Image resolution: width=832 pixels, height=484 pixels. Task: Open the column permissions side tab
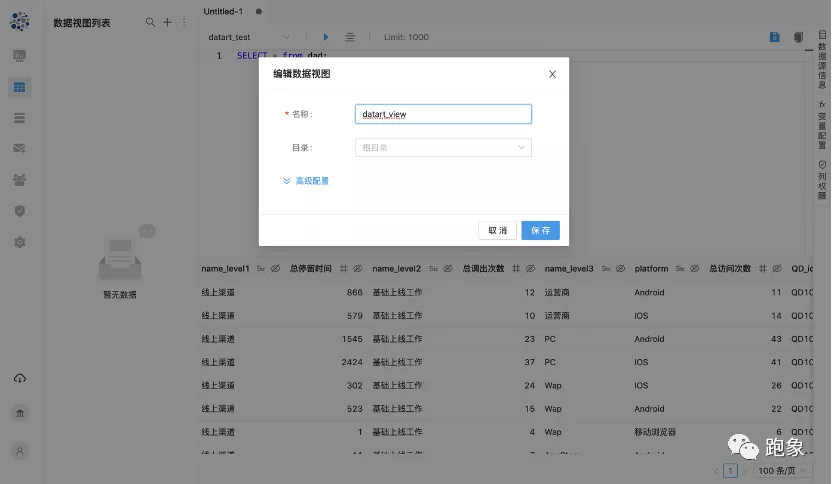pos(822,180)
